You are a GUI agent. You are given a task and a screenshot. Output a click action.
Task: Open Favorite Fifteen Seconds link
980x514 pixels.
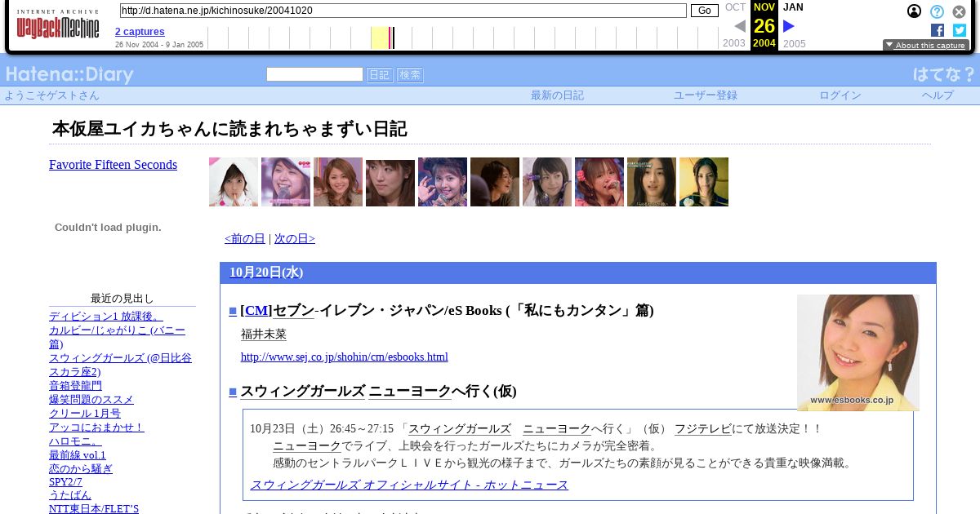(x=113, y=165)
